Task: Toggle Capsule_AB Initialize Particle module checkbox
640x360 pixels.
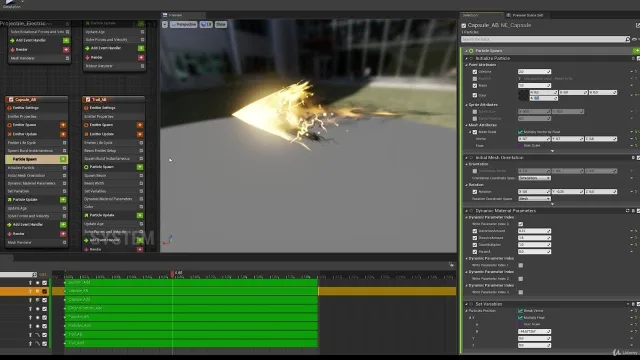Action: [64, 168]
